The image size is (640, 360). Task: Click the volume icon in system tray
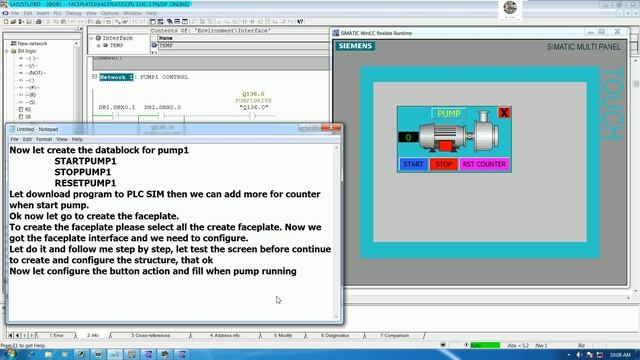[x=580, y=355]
